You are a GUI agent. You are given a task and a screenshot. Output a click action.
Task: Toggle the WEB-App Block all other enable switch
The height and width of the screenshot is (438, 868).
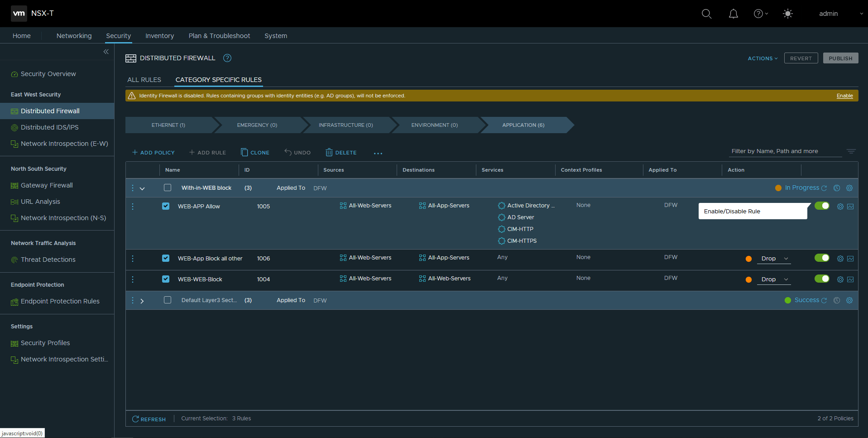point(822,258)
